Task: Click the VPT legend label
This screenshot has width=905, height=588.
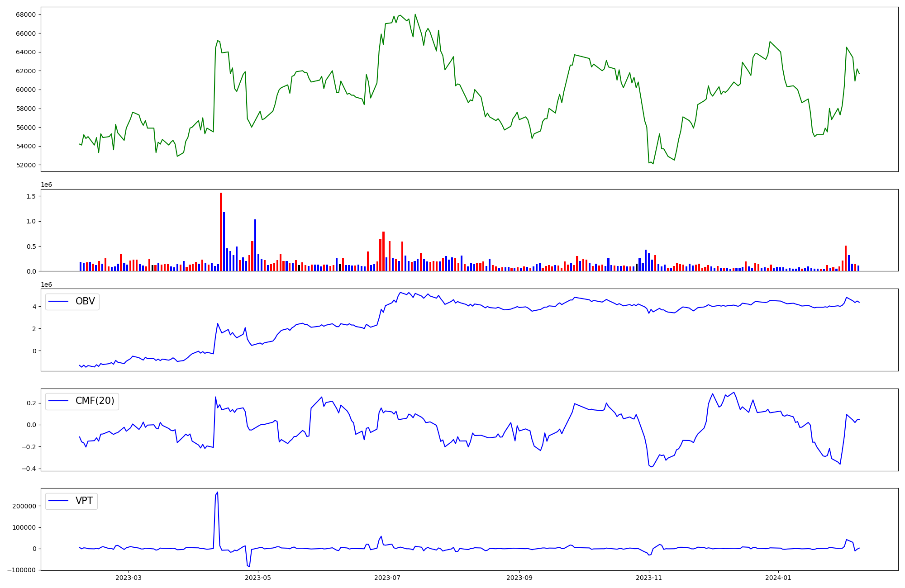Action: (84, 501)
